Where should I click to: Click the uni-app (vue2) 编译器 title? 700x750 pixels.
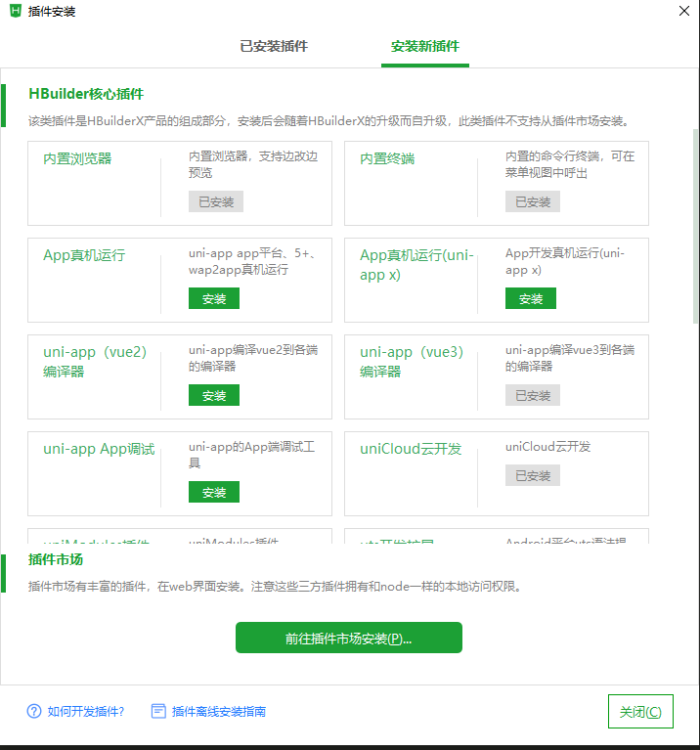pyautogui.click(x=95, y=361)
